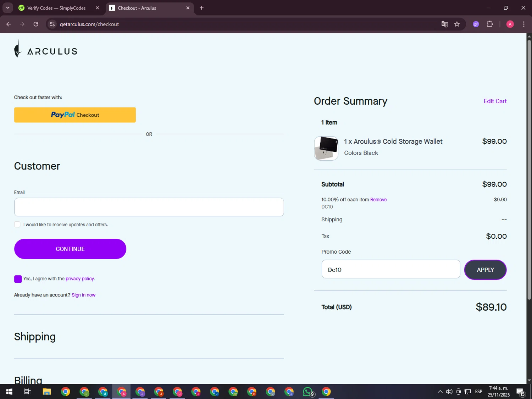Image resolution: width=532 pixels, height=399 pixels.
Task: Open Task View on the taskbar
Action: (x=27, y=392)
